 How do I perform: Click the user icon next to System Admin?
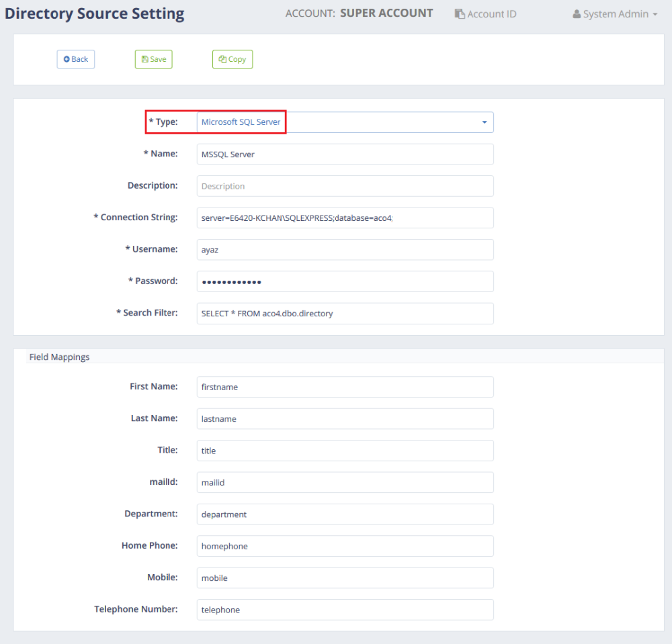click(576, 13)
